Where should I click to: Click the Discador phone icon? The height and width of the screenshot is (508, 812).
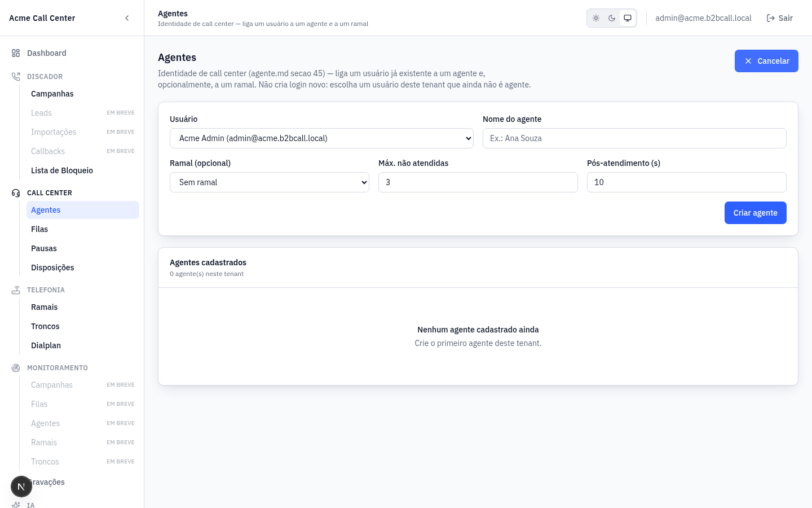(16, 77)
